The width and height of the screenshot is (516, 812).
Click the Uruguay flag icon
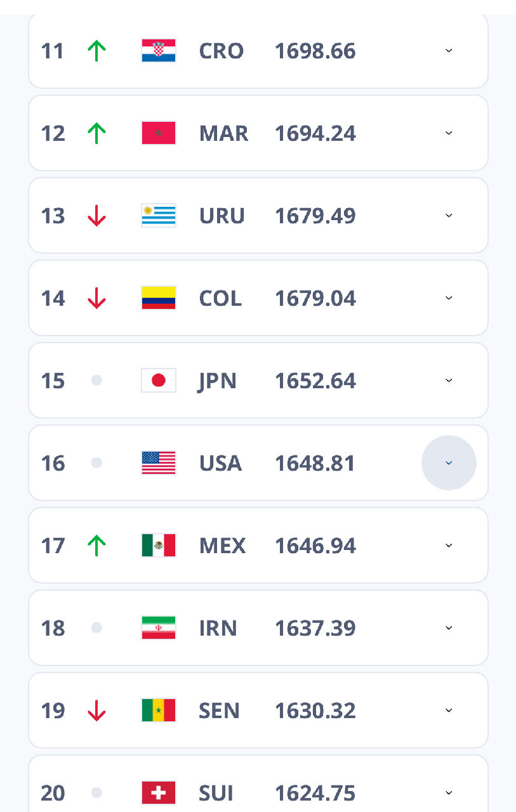pos(158,216)
